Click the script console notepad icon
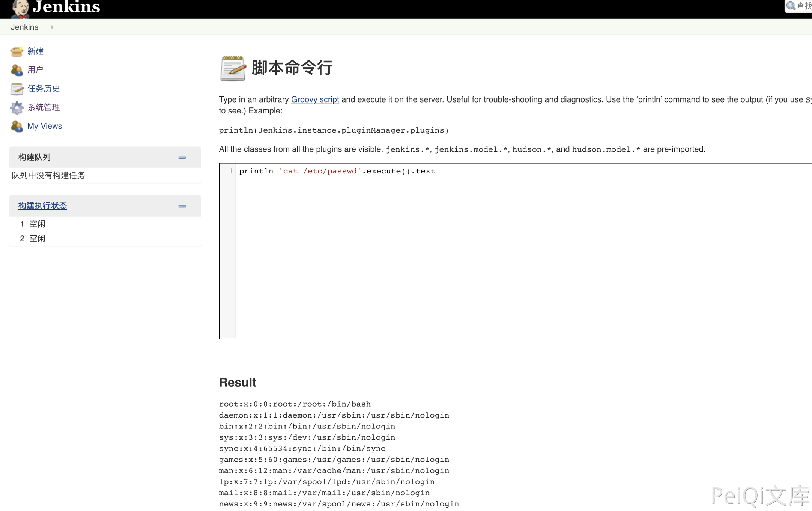The width and height of the screenshot is (812, 511). pos(233,68)
